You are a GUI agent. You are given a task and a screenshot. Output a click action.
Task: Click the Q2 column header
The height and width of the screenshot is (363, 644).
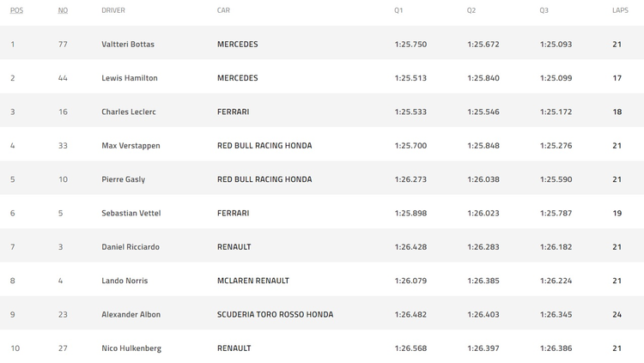[x=471, y=10]
